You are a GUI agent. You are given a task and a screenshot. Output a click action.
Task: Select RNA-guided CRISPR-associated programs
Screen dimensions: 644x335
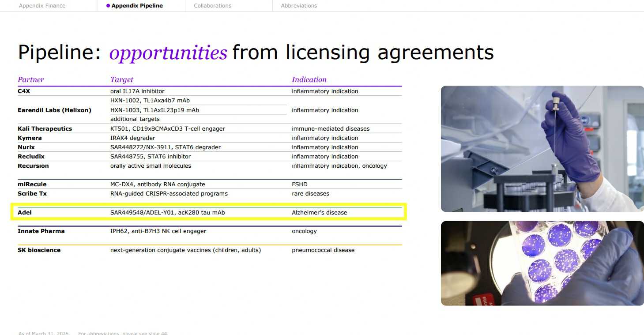point(169,193)
